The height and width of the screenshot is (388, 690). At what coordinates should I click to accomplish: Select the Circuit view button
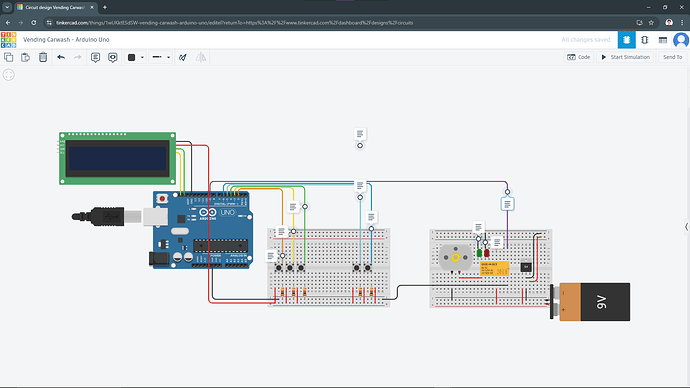coord(627,40)
